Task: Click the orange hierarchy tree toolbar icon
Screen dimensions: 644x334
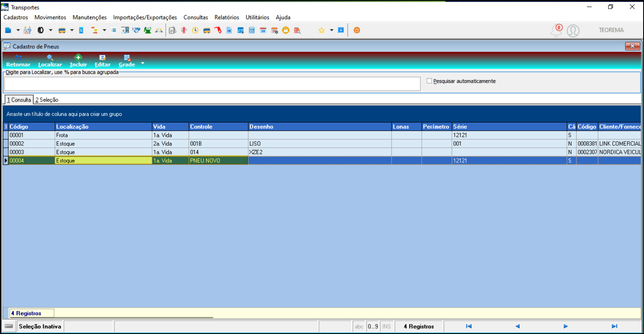Action: pyautogui.click(x=94, y=30)
